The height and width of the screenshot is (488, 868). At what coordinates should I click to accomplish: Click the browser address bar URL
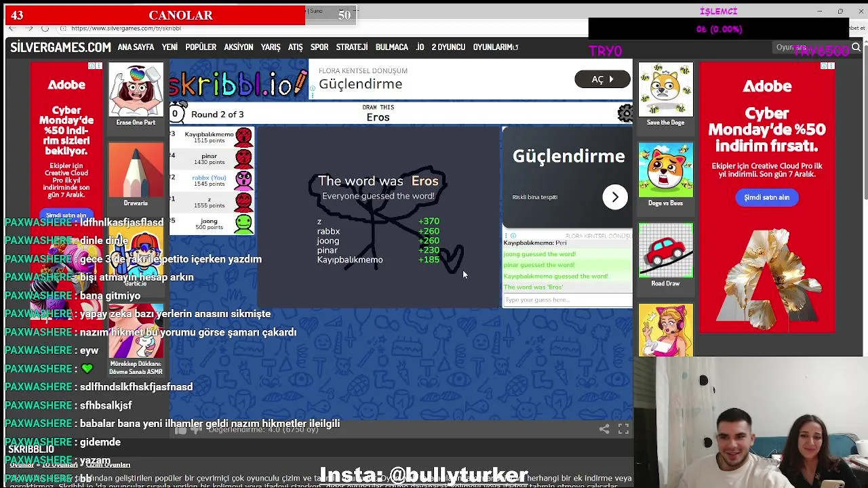point(126,28)
